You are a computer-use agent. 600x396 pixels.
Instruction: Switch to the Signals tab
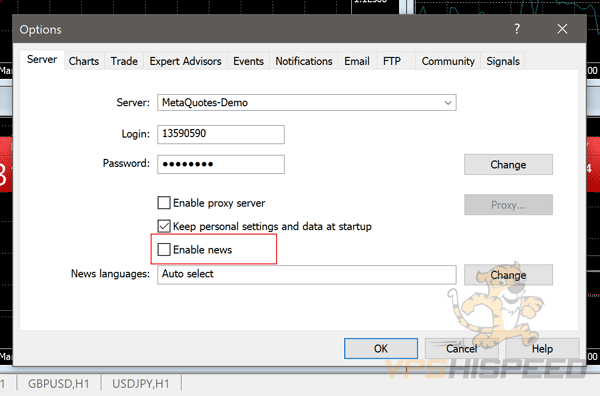(x=503, y=61)
